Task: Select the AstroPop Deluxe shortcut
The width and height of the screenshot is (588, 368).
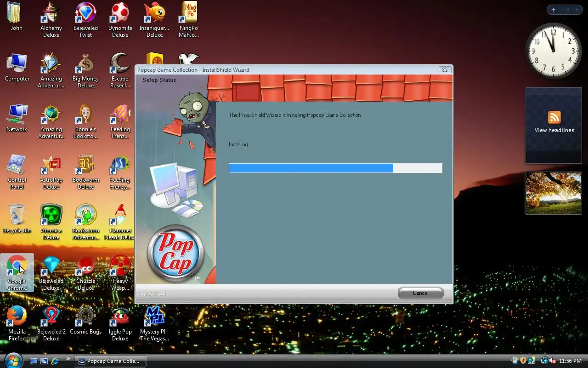Action: (x=51, y=172)
